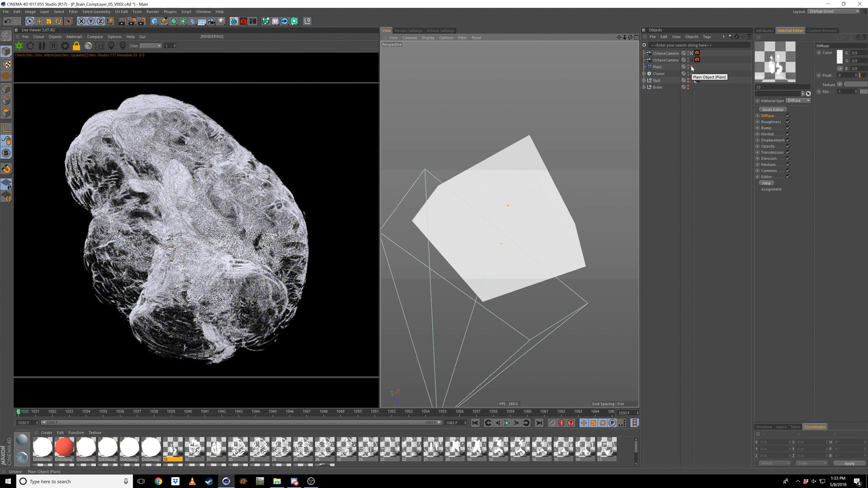
Task: Open Assignment section in Material Editor
Action: (771, 189)
